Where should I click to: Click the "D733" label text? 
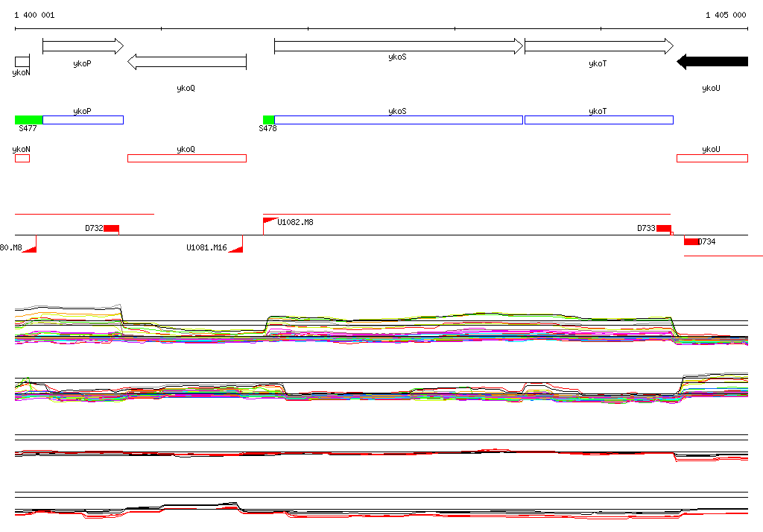pyautogui.click(x=646, y=228)
